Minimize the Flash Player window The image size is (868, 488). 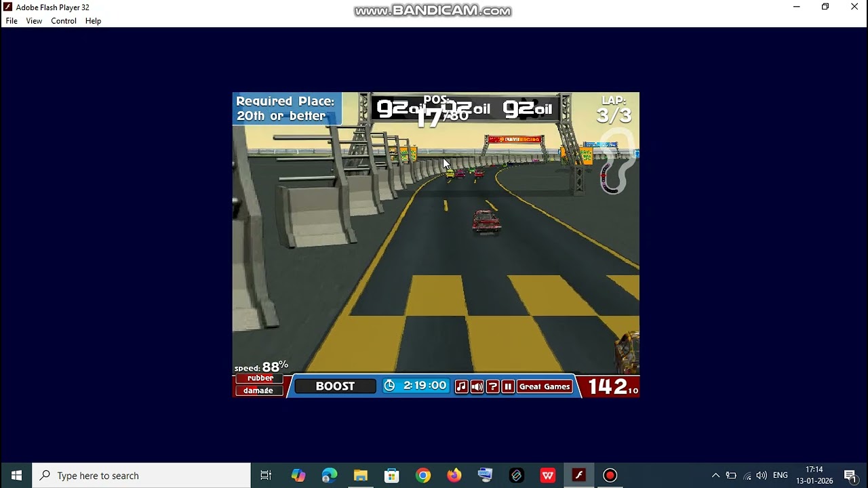click(796, 7)
